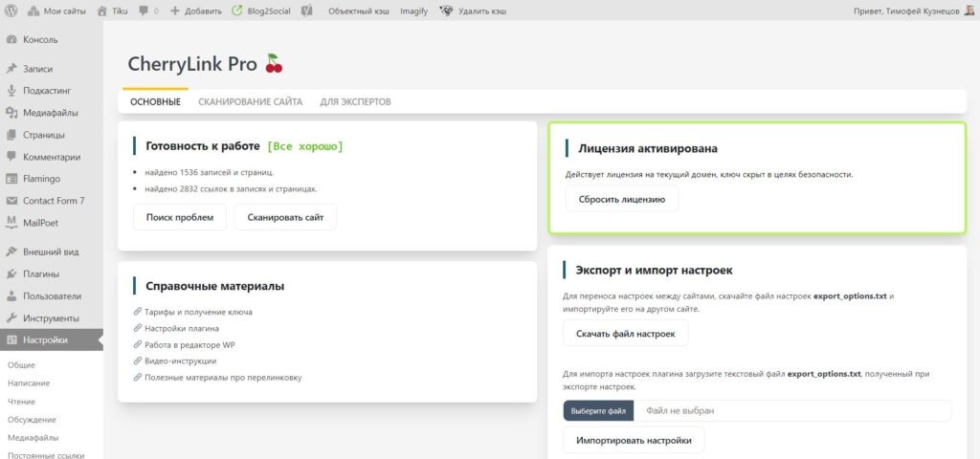Select the ОСНОВНЫЕ tab
The height and width of the screenshot is (459, 980).
click(155, 101)
